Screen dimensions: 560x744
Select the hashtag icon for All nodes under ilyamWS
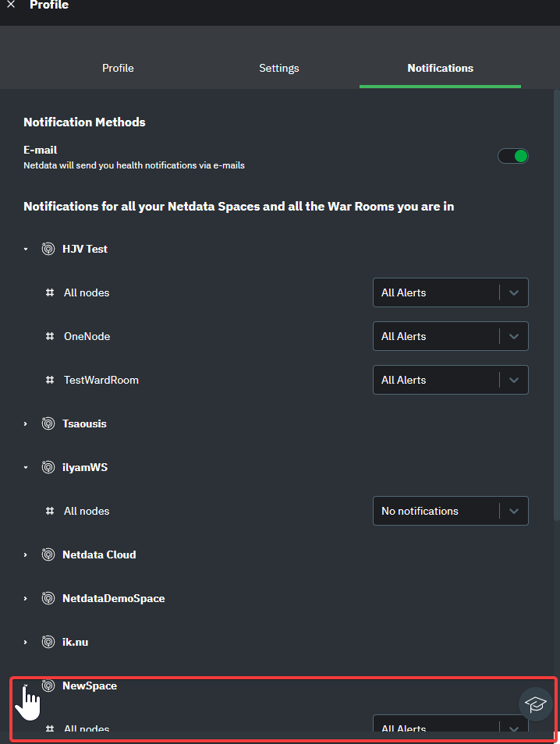[51, 511]
